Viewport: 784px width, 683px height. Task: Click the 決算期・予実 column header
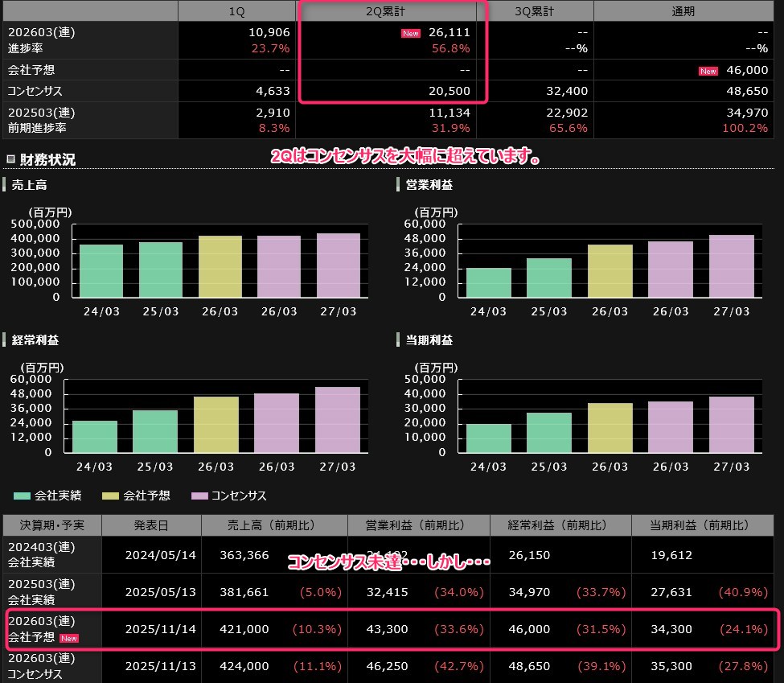coord(52,525)
